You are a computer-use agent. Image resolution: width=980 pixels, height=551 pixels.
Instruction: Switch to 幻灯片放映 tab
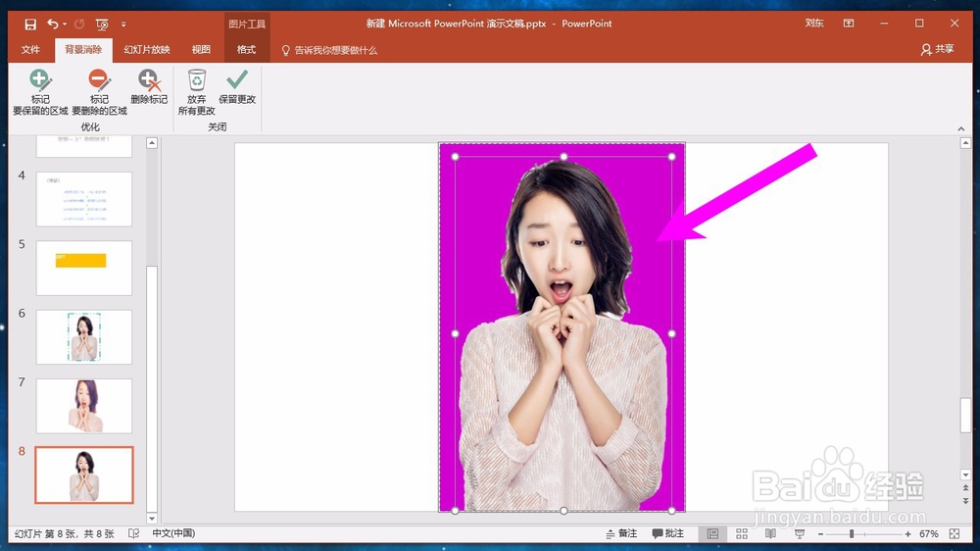click(147, 49)
